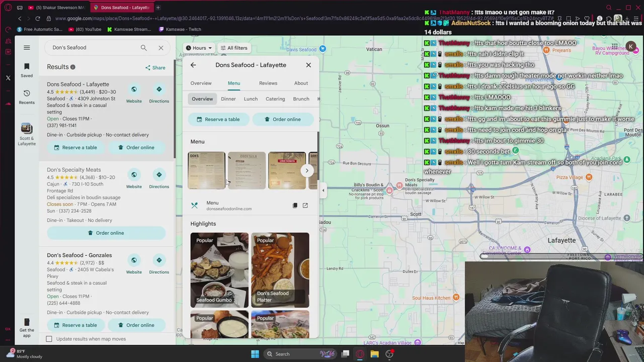Open the Google Maps hamburger menu
This screenshot has height=362, width=644.
27,47
